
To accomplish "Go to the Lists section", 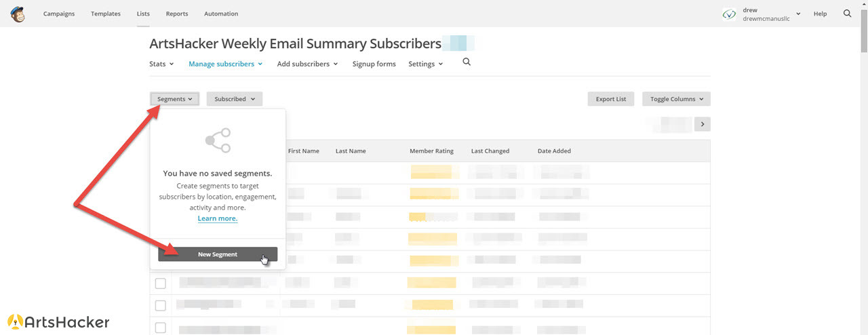I will 143,14.
